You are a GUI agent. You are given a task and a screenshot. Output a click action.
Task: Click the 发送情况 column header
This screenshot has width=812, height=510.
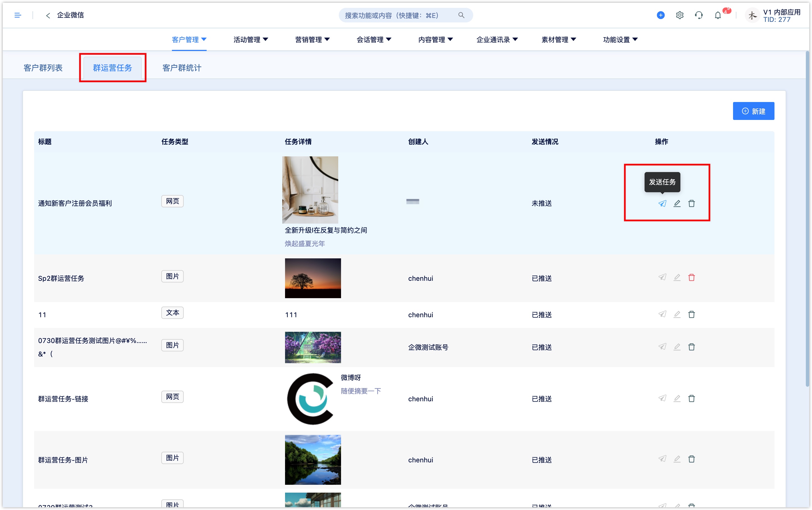545,142
